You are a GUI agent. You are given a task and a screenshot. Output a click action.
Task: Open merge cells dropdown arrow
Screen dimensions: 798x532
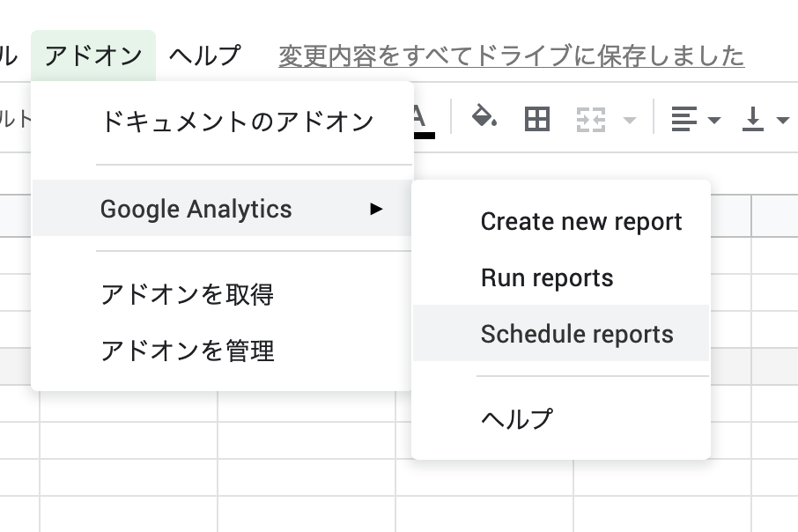pos(630,120)
